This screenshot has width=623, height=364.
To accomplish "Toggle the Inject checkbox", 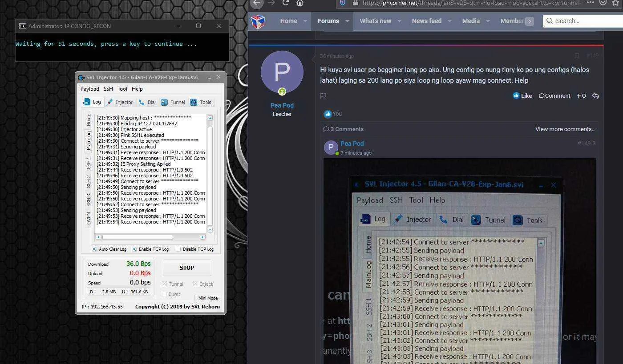I will (x=195, y=284).
